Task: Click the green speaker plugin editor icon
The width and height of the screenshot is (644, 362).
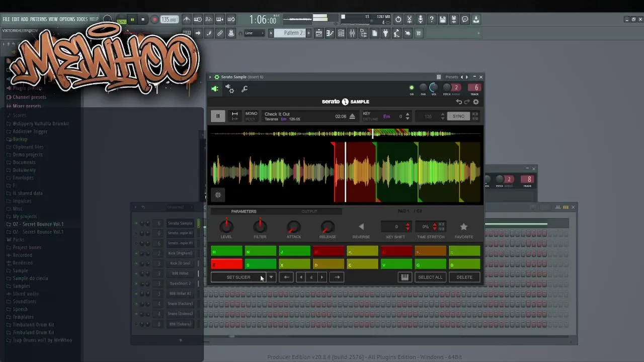Action: click(x=215, y=89)
